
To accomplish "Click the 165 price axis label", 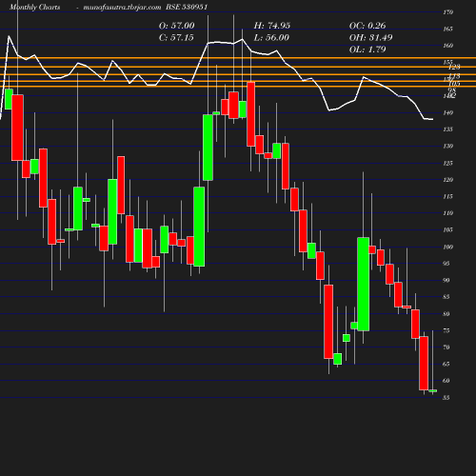I will pyautogui.click(x=447, y=30).
